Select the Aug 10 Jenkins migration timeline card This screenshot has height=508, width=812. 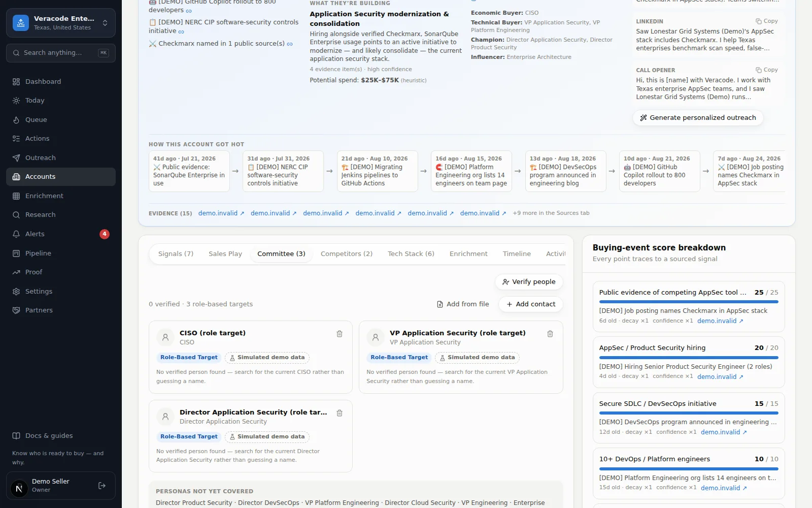tap(377, 171)
